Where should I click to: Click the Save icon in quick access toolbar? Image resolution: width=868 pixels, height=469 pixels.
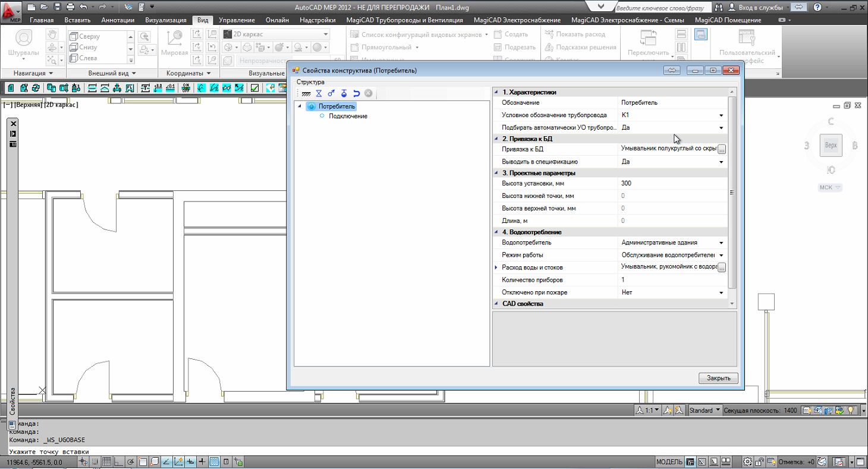pyautogui.click(x=58, y=7)
